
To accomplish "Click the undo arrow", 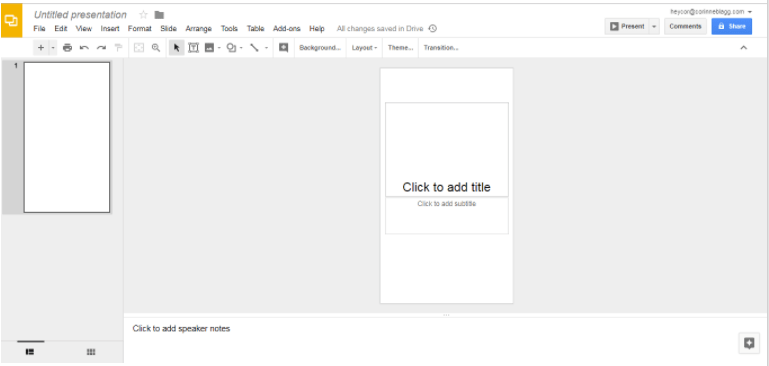I will (84, 48).
